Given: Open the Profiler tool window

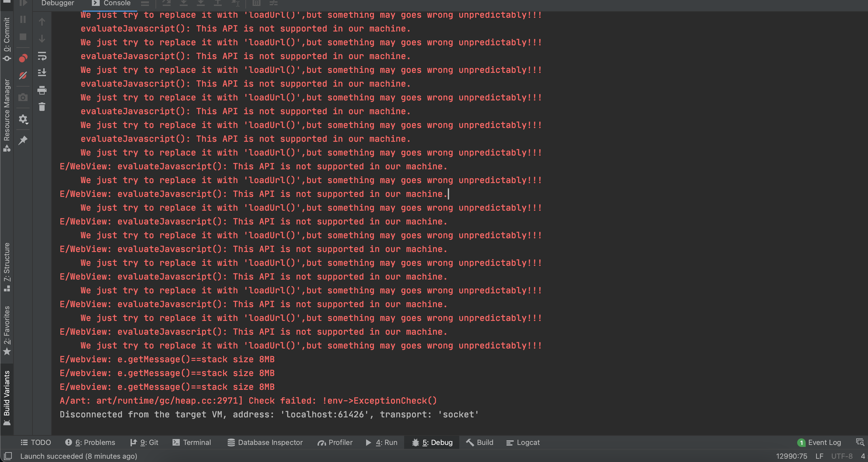Looking at the screenshot, I should point(335,442).
